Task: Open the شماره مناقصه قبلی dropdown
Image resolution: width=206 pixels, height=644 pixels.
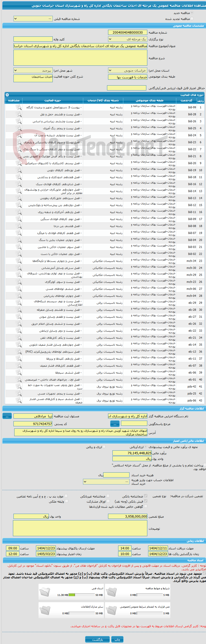Action: point(33,19)
